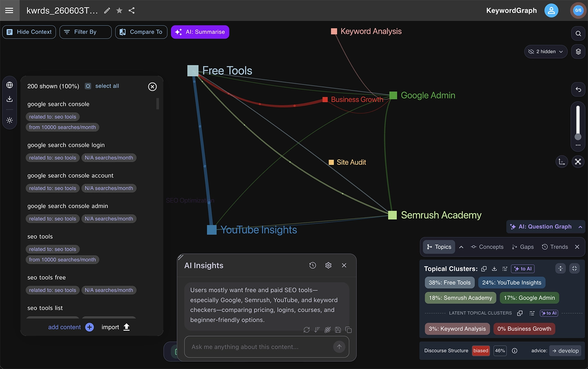
Task: Switch to the Concepts tab
Action: 487,247
